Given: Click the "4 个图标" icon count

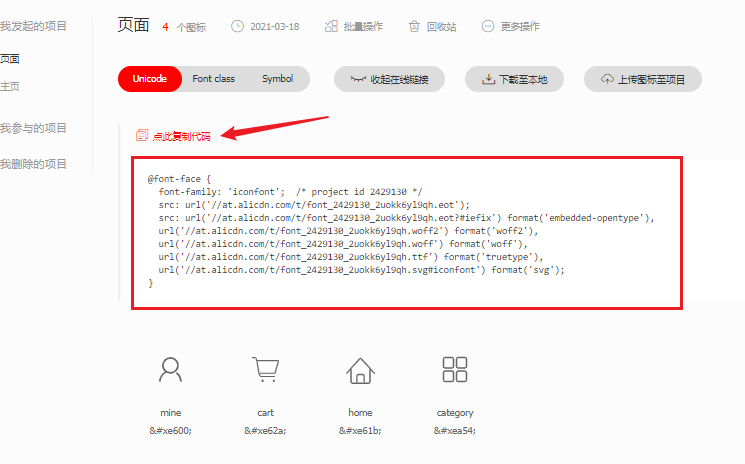Looking at the screenshot, I should [x=184, y=27].
